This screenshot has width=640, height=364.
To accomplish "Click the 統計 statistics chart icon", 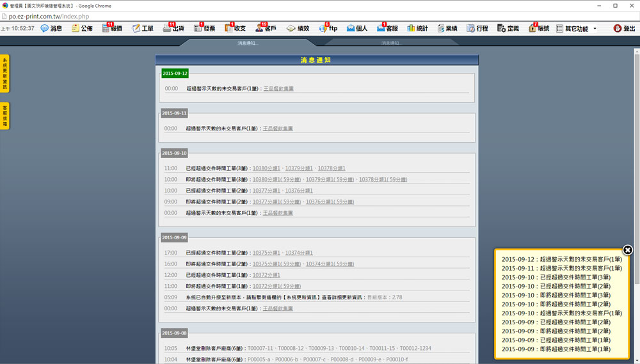I will pos(417,29).
